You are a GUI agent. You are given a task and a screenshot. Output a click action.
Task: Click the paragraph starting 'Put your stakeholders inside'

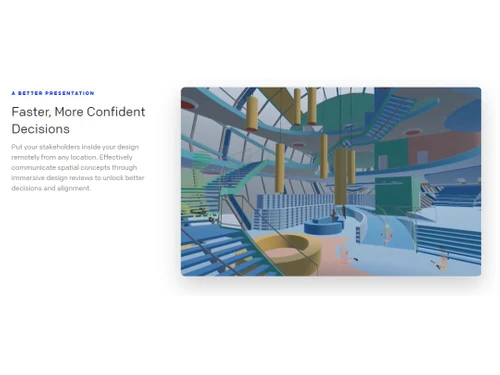(x=78, y=167)
